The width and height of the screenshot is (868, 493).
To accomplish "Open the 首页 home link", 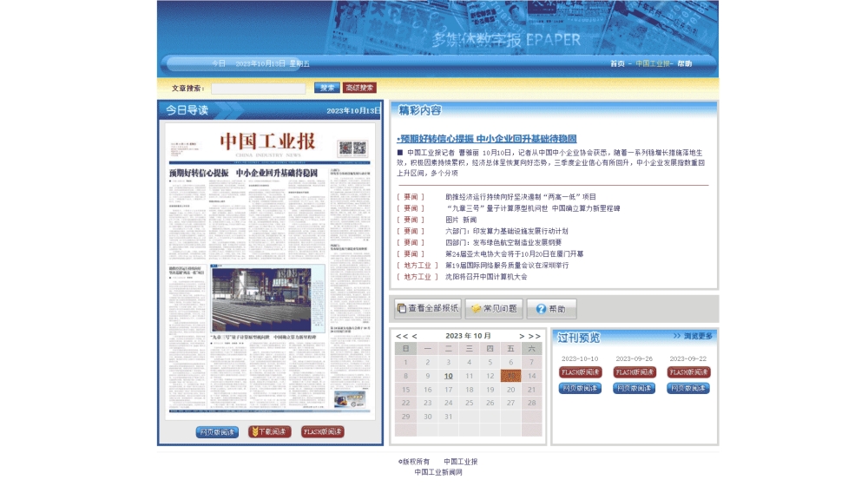I will coord(617,63).
